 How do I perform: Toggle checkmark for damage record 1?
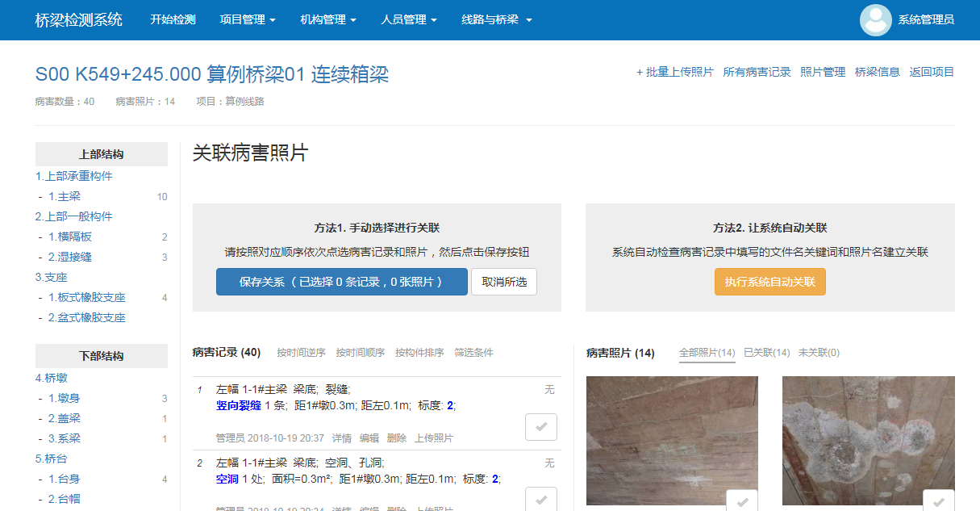(x=540, y=426)
